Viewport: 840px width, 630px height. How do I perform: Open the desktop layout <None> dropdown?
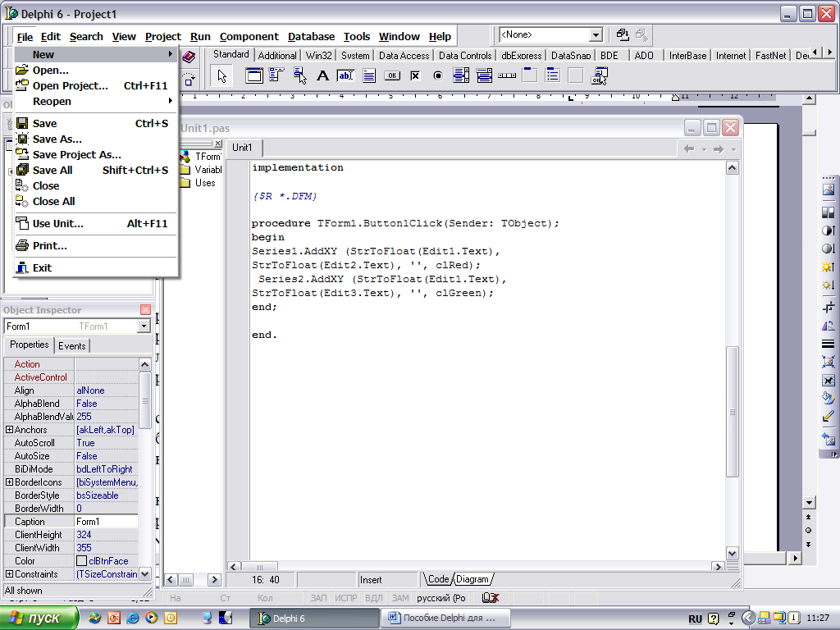point(596,34)
